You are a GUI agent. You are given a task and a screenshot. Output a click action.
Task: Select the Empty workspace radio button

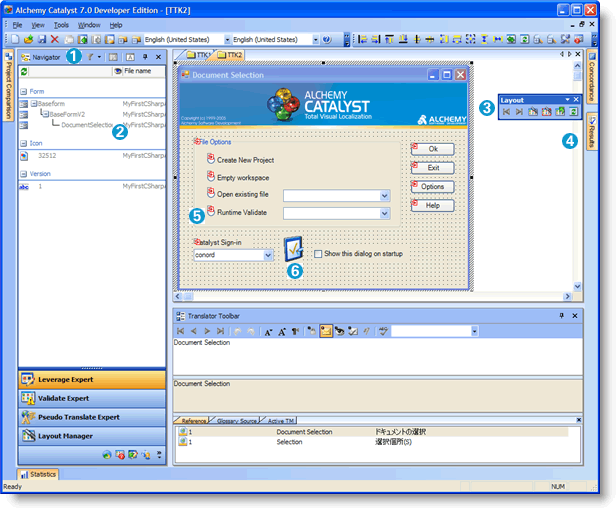211,176
